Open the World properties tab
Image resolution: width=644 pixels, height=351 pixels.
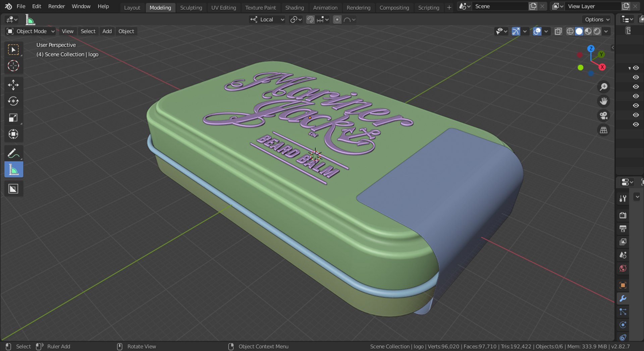tap(623, 268)
